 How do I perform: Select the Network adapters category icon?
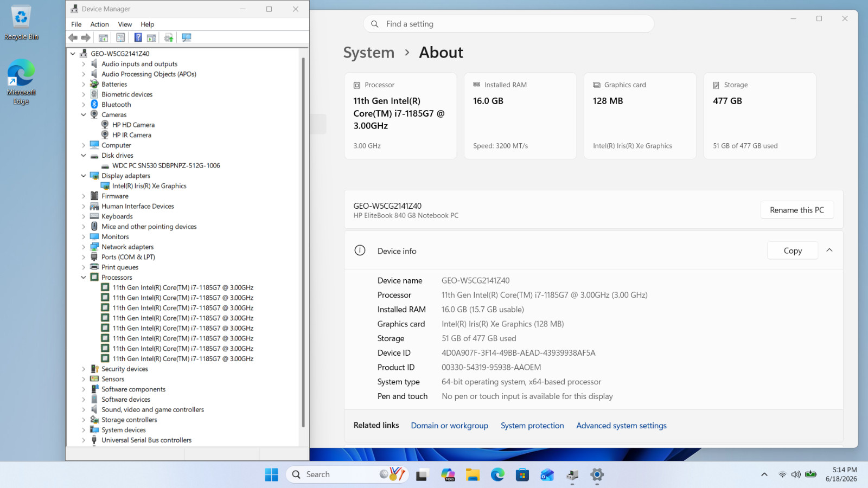click(x=94, y=247)
